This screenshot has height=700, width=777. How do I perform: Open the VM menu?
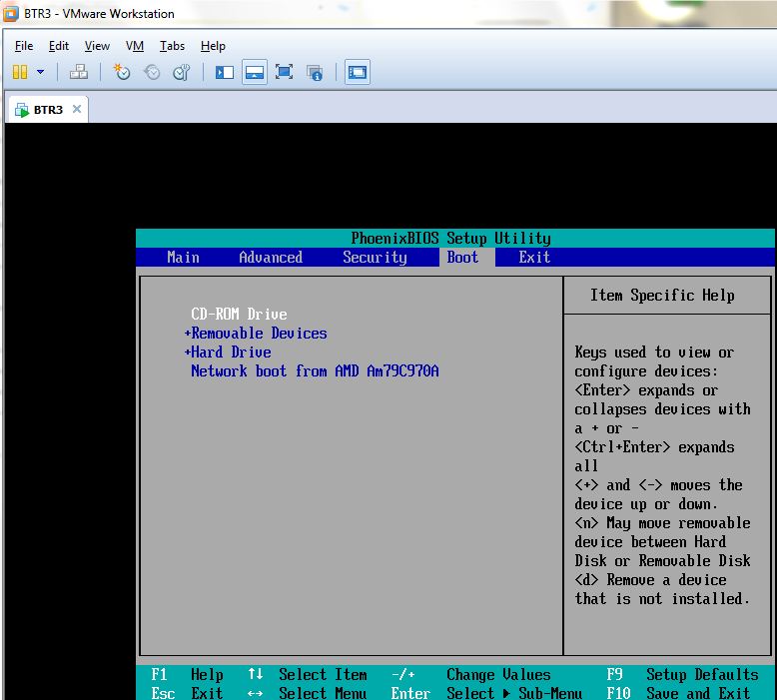pyautogui.click(x=135, y=46)
